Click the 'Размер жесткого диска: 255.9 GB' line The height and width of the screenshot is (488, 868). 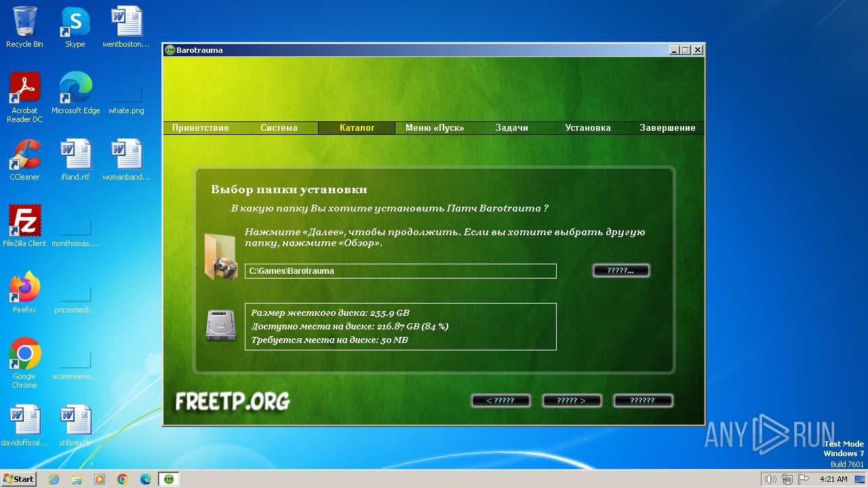[x=330, y=313]
